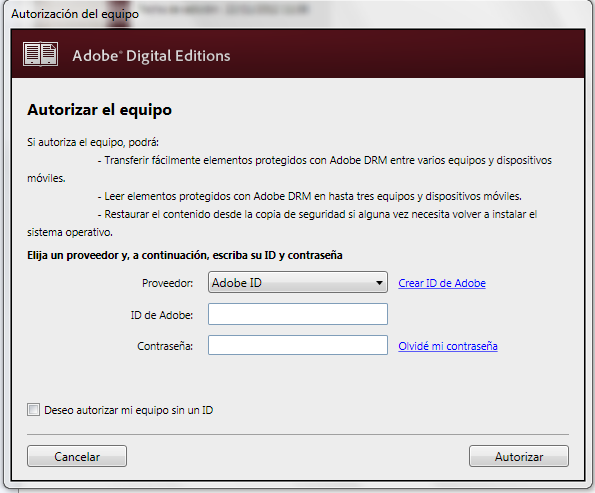
Task: Click the Proveedor: label
Action: click(167, 283)
